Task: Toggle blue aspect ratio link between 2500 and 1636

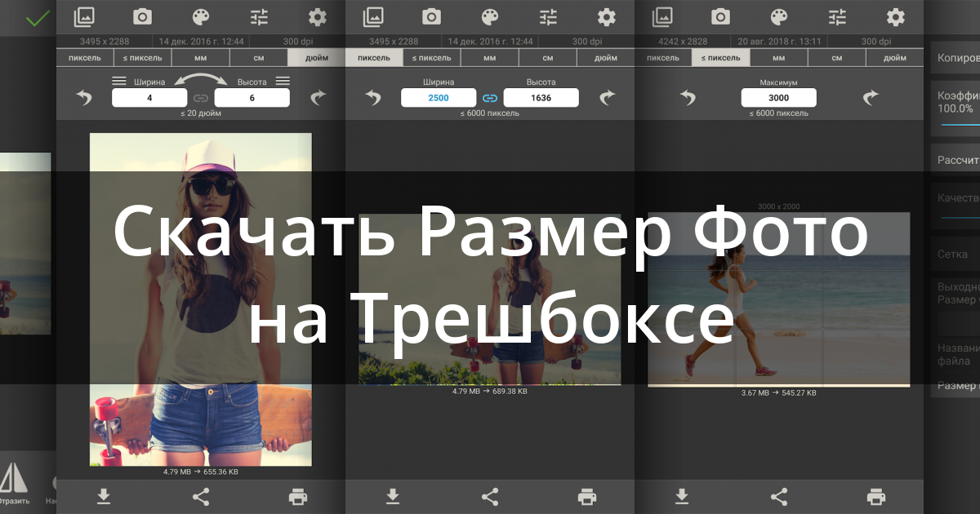Action: click(490, 98)
